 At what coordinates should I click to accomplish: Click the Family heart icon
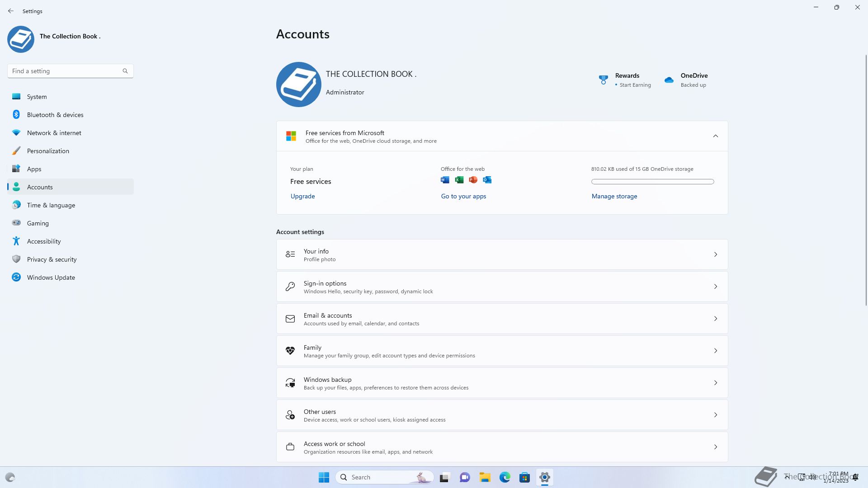pyautogui.click(x=290, y=351)
